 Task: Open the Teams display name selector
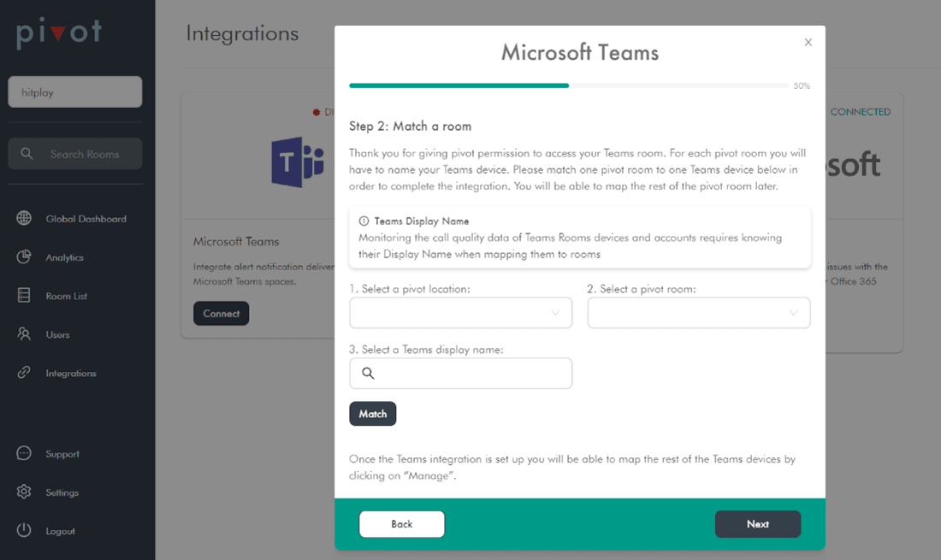(460, 374)
